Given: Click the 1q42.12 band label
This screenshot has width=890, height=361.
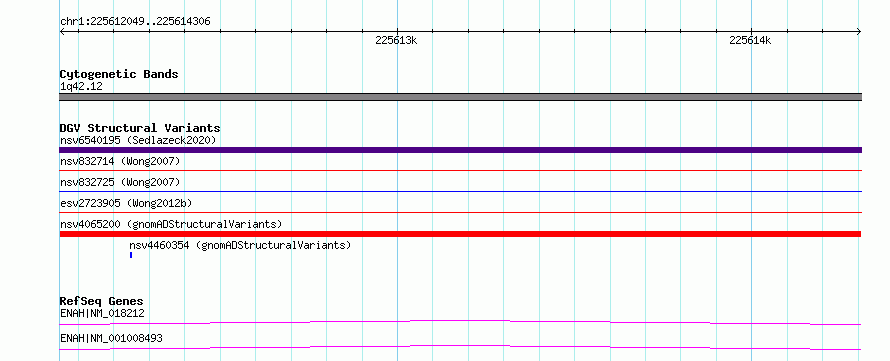Looking at the screenshot, I should pos(81,87).
